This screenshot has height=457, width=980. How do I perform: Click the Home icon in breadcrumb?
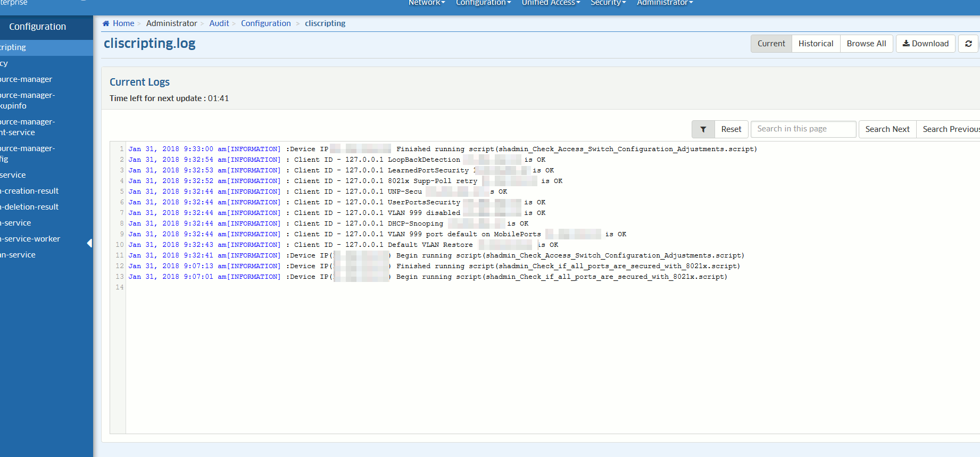tap(106, 23)
